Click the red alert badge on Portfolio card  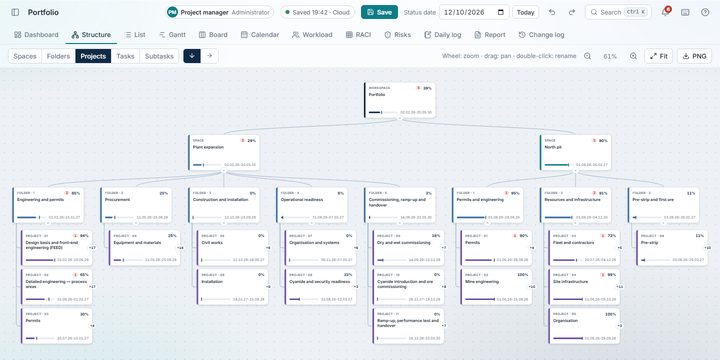pyautogui.click(x=418, y=88)
